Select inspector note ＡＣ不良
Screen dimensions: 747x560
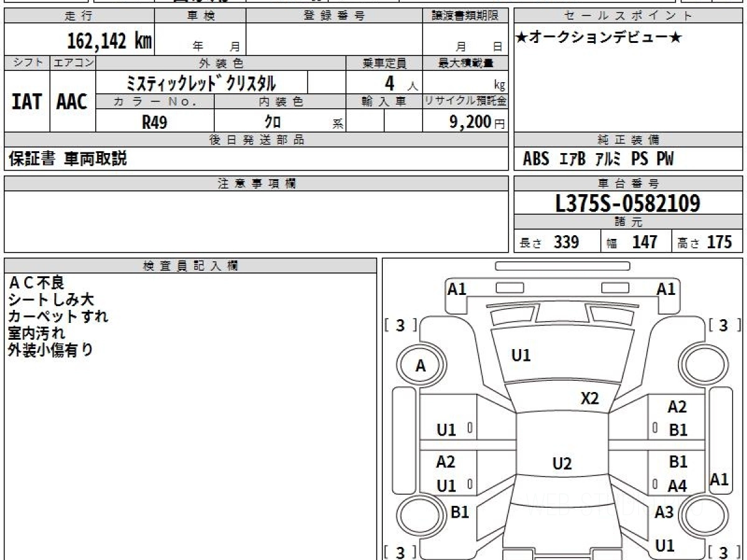point(36,282)
